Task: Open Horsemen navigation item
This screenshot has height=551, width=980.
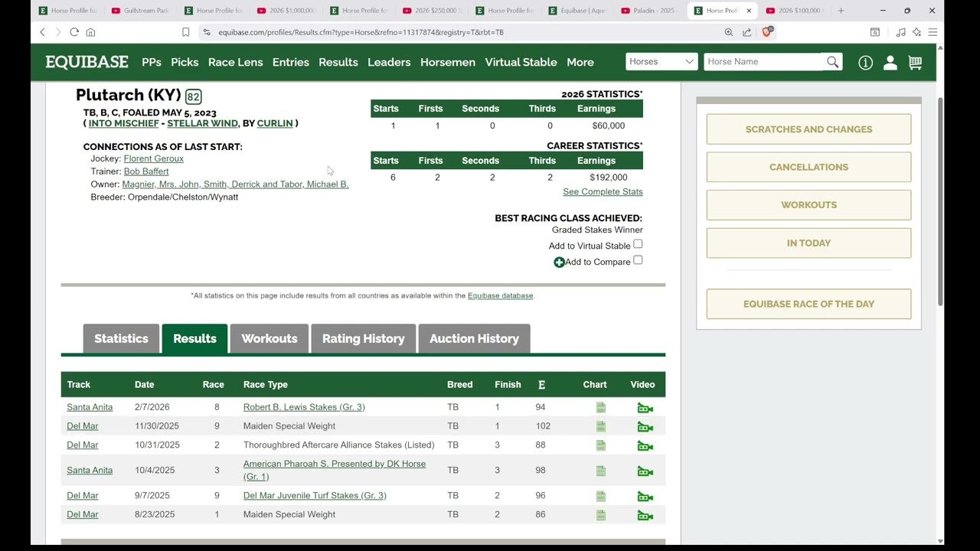Action: pyautogui.click(x=448, y=62)
